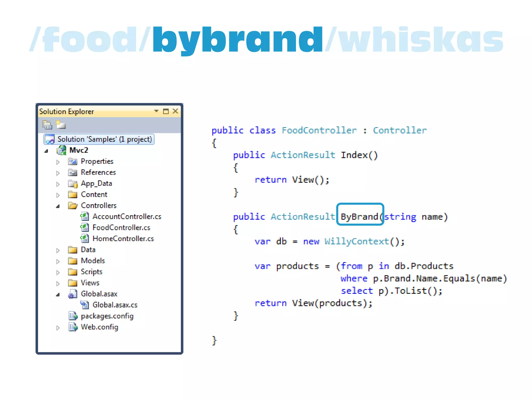
Task: Expand the Web.config node arrow
Action: point(58,328)
